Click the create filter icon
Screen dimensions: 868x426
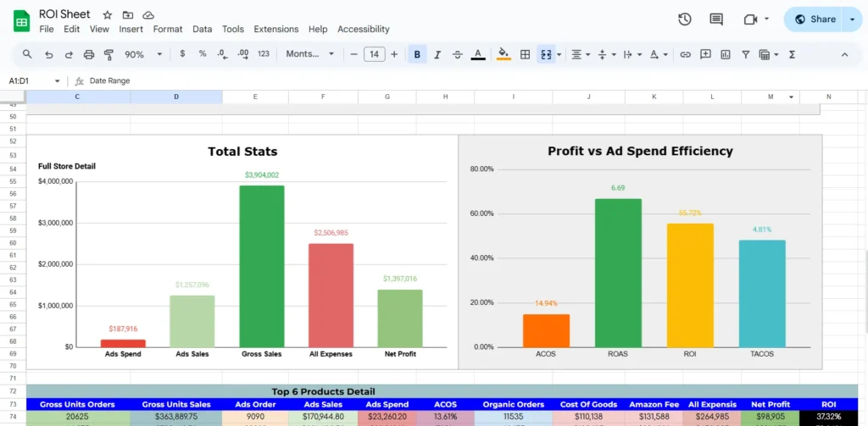[x=746, y=54]
